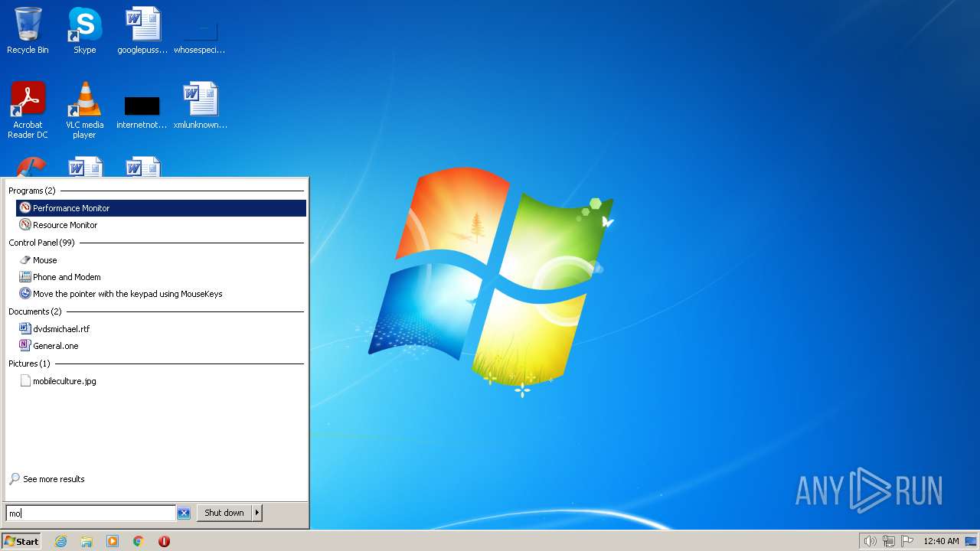Open volume control in system tray

pos(870,541)
